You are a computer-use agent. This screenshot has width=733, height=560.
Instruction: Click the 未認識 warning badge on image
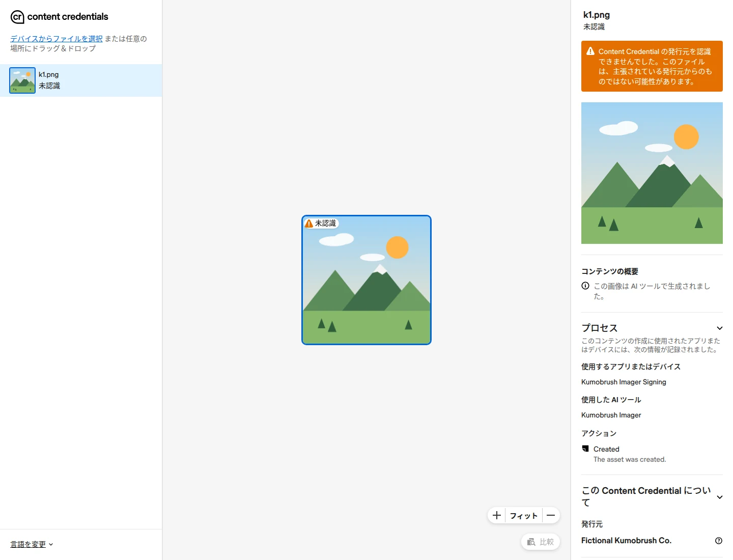click(x=321, y=223)
